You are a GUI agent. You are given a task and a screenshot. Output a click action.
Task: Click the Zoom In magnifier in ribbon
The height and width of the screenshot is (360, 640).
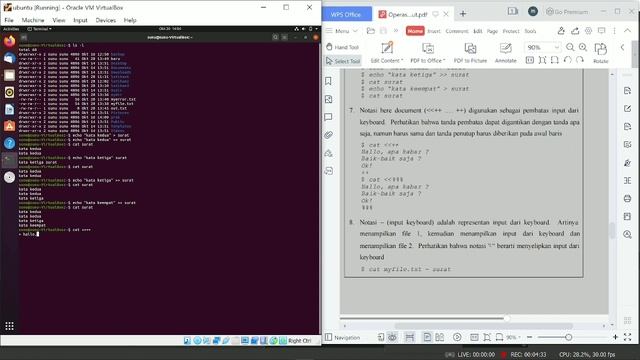click(583, 47)
